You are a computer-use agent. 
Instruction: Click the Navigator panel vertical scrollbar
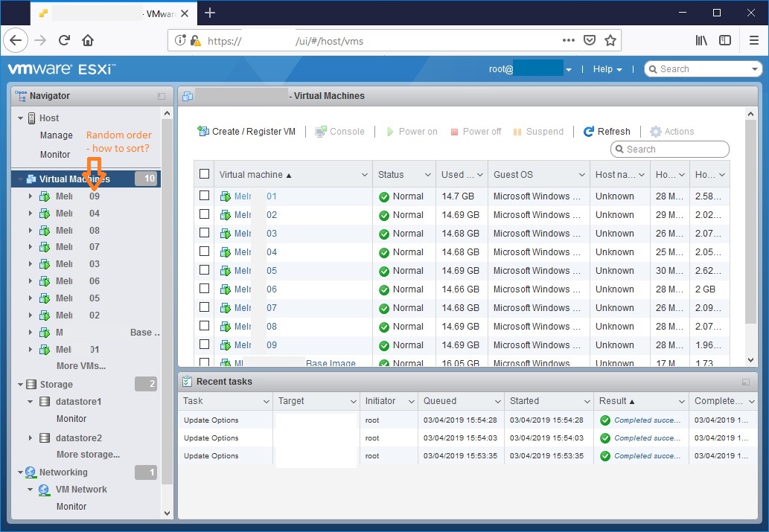(x=167, y=301)
